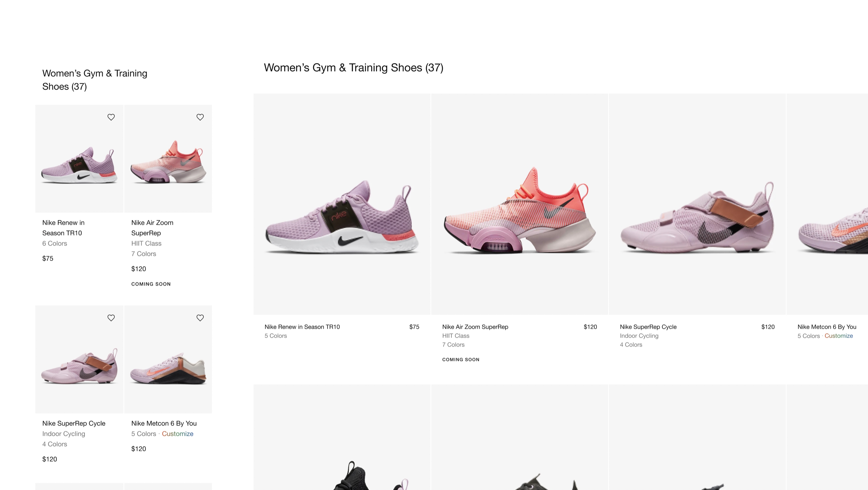The width and height of the screenshot is (868, 490).
Task: Click the Nike Metcon 6 By You title at left
Action: (164, 423)
